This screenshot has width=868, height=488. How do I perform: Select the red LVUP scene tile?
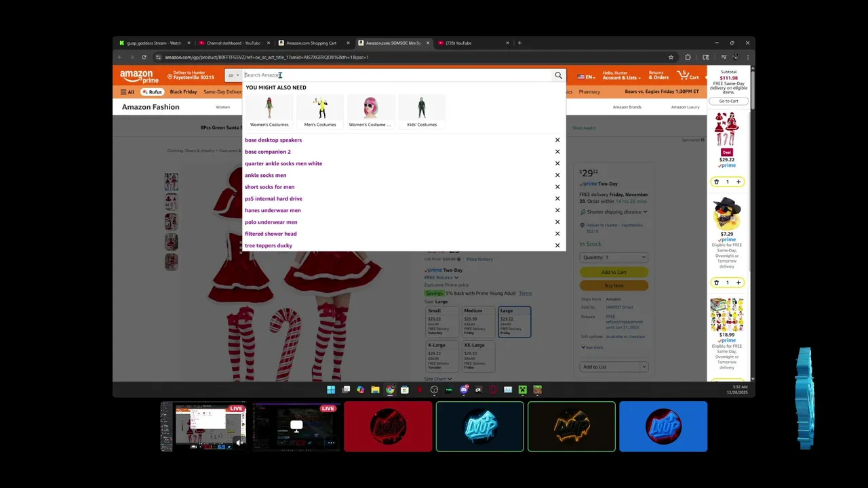tap(388, 426)
